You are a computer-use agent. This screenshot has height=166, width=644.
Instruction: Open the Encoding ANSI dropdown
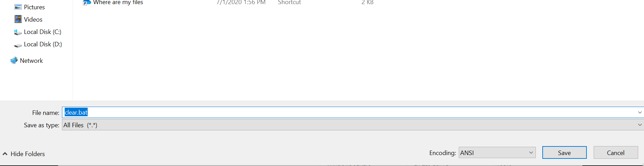pyautogui.click(x=497, y=153)
